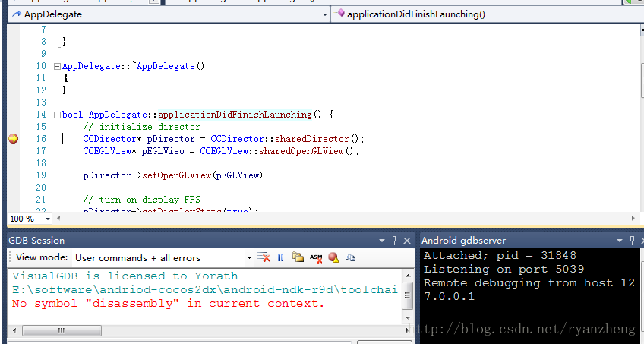
Task: Open Android gdbserver window position menu
Action: [x=620, y=241]
